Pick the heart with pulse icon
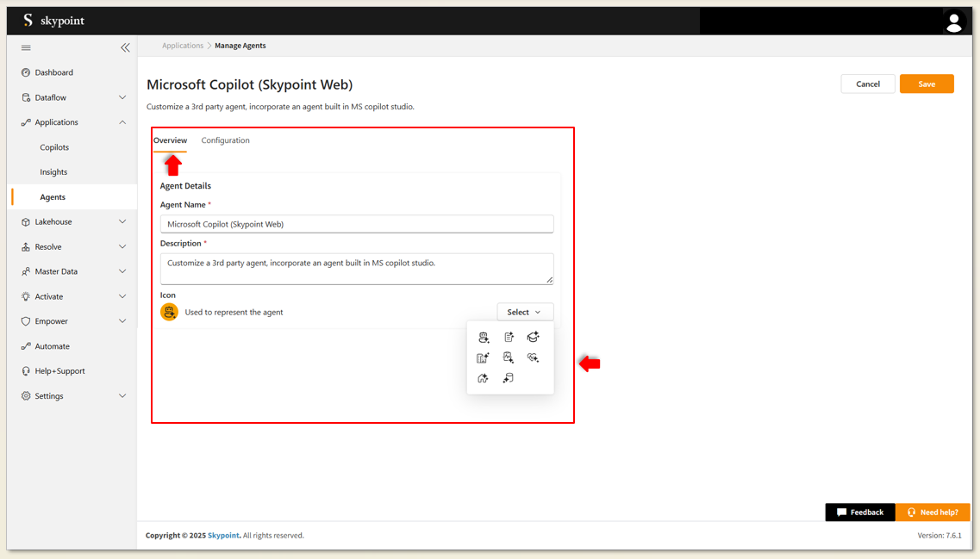Viewport: 980px width, 559px height. 533,357
